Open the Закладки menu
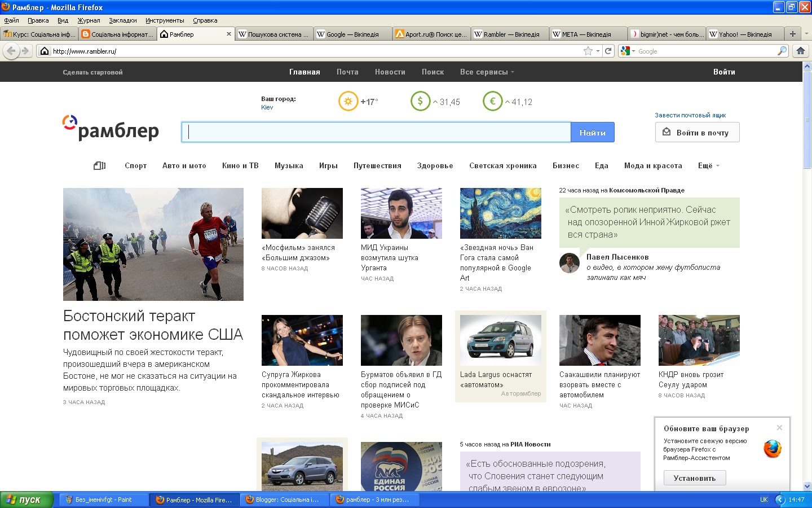This screenshot has width=812, height=508. [x=123, y=20]
